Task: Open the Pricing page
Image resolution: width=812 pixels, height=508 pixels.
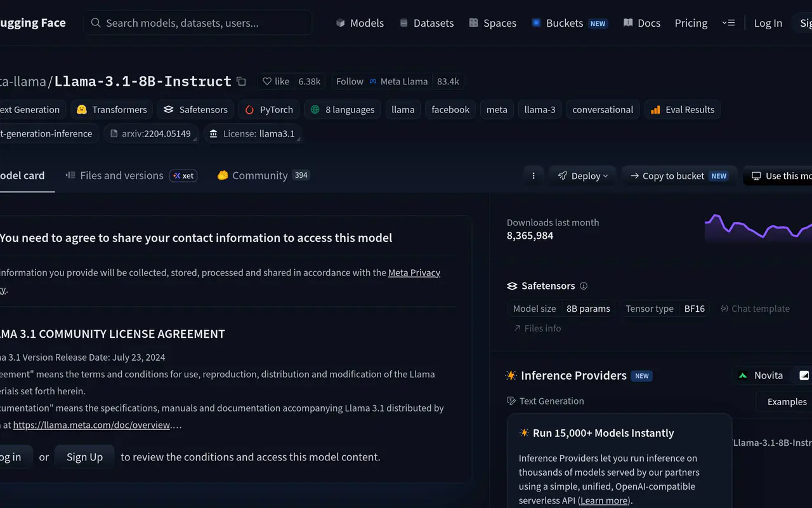Action: pyautogui.click(x=691, y=23)
